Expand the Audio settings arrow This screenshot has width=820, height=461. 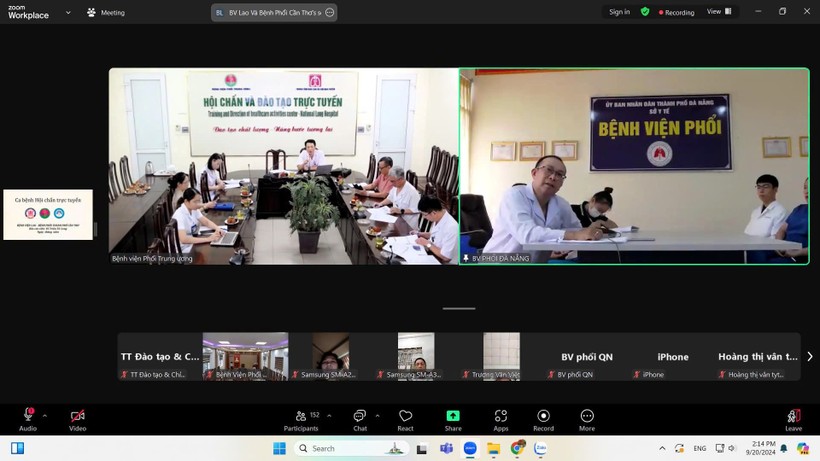(44, 415)
